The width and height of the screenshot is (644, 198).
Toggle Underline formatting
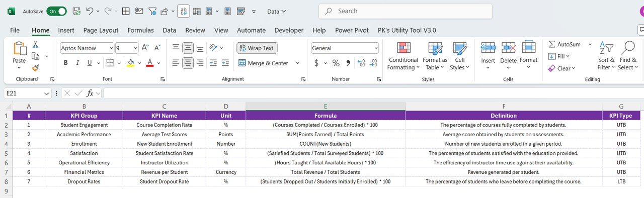(90, 63)
